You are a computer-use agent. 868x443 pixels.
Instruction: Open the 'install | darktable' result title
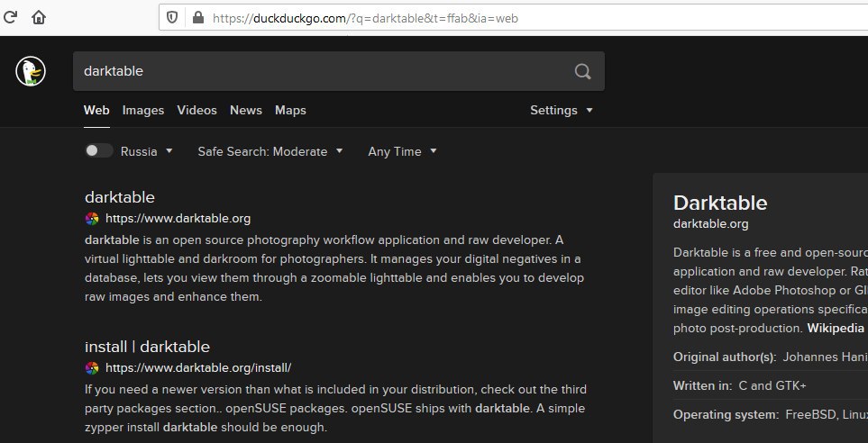[x=147, y=347]
